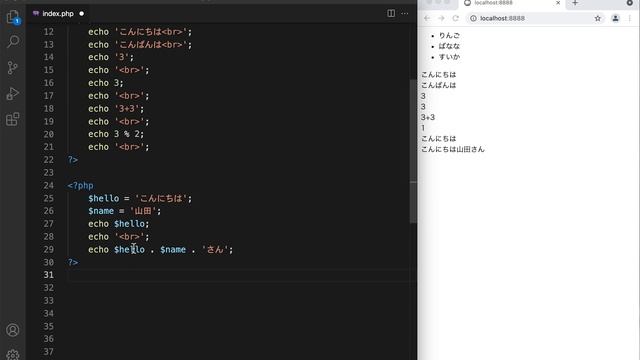The height and width of the screenshot is (360, 640).
Task: Click 'すいか' list item in browser
Action: click(449, 57)
